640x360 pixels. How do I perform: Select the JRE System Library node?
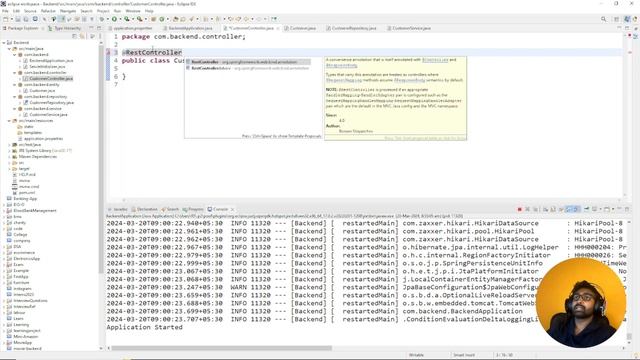[42, 151]
